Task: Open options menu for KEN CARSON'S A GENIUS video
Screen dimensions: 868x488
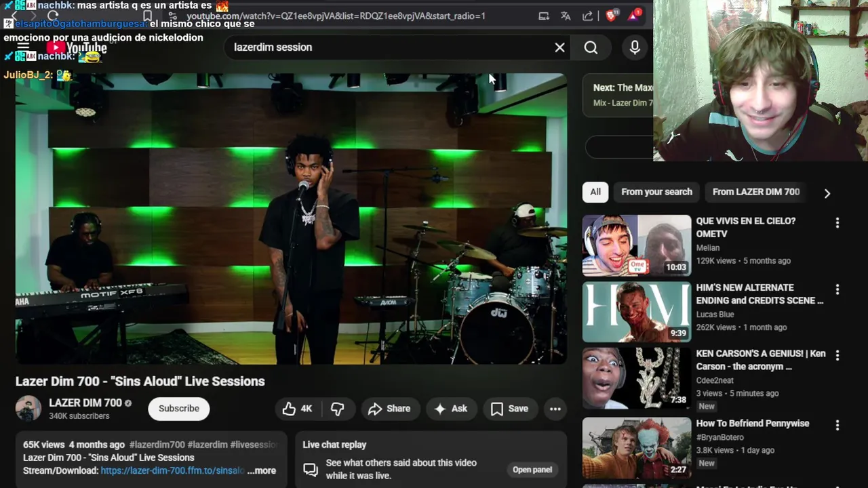Action: tap(837, 355)
